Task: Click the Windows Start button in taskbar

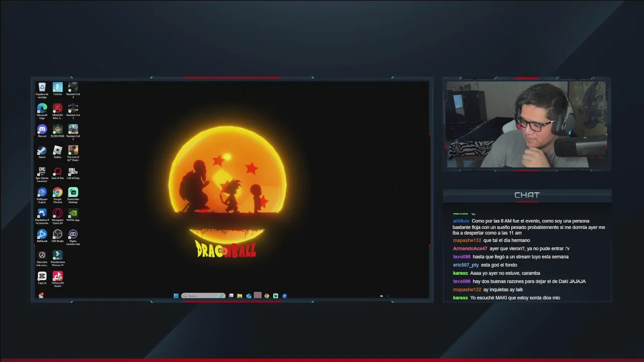Action: (x=176, y=296)
